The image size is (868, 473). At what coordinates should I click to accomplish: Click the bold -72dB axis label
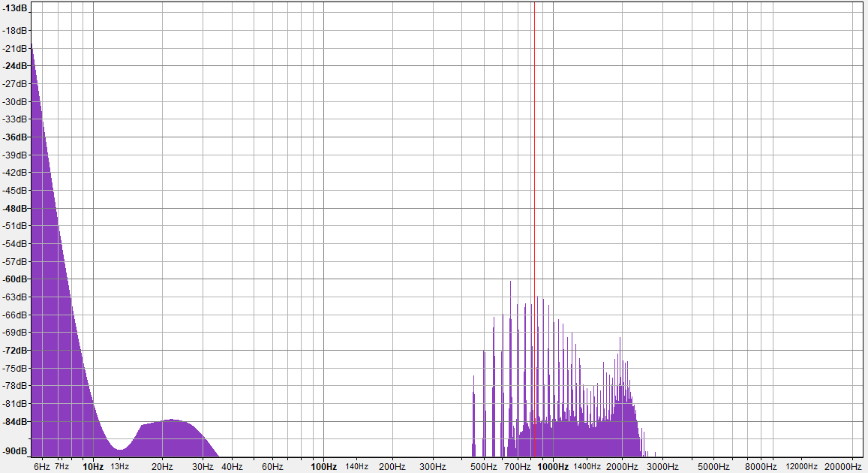[x=15, y=350]
